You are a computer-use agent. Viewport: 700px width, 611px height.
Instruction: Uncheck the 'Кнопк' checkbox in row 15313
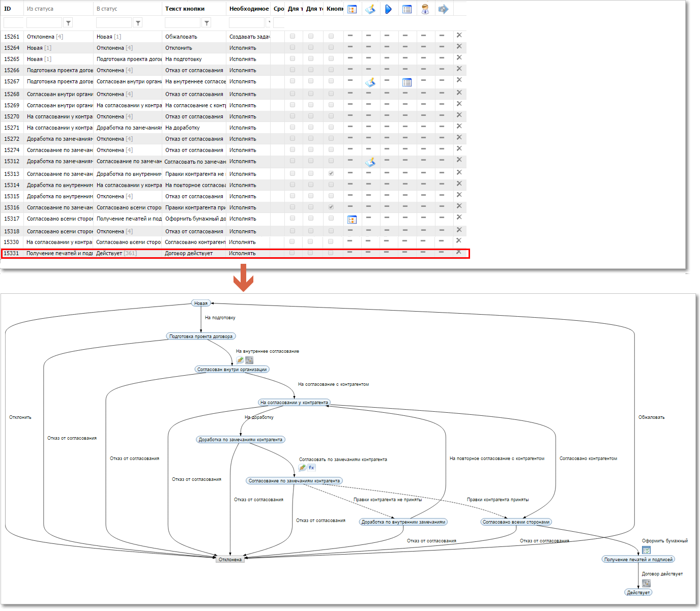331,173
